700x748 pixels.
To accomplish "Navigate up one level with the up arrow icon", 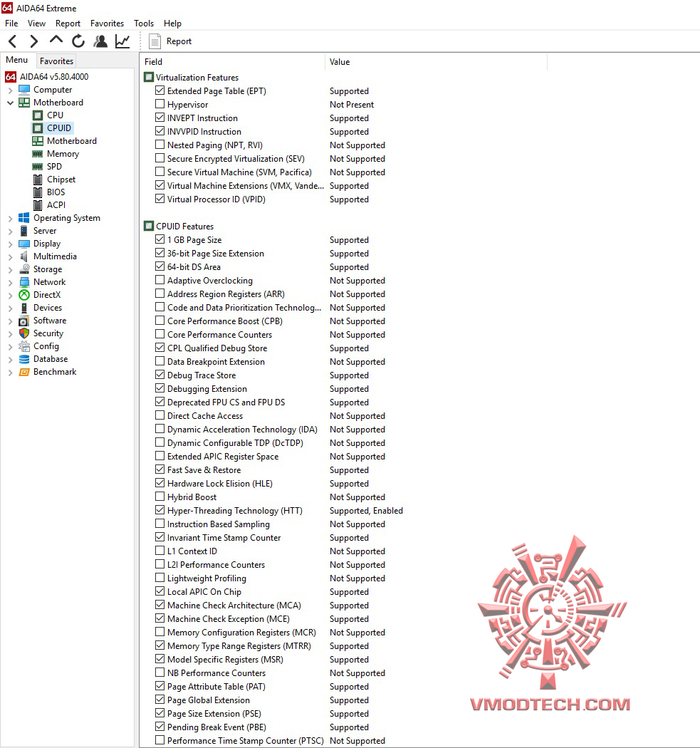I will point(56,40).
